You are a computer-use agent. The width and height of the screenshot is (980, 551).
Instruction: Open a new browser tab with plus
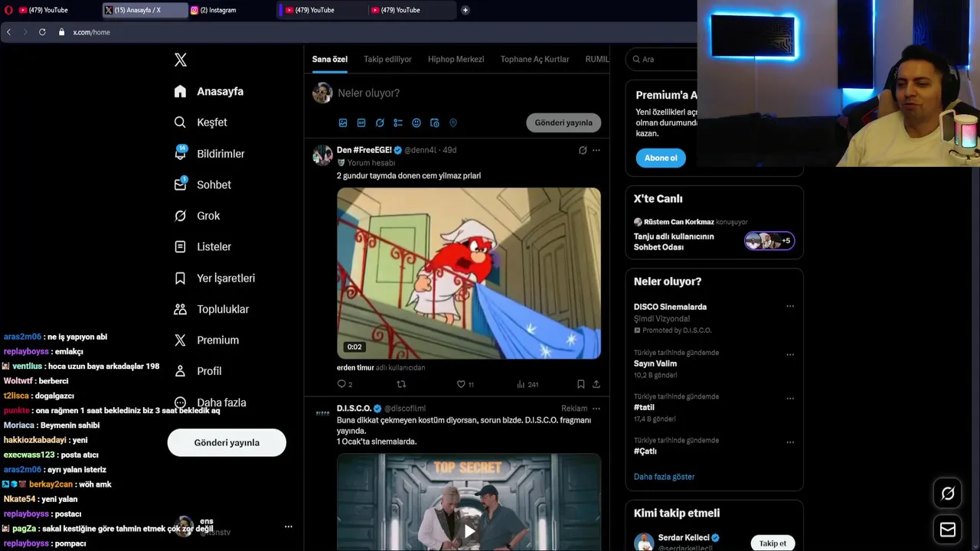click(x=465, y=10)
